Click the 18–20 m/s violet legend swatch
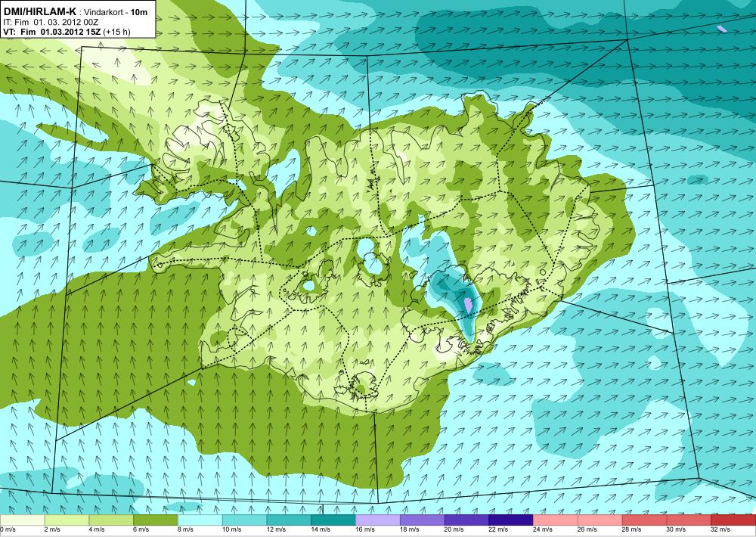Image resolution: width=756 pixels, height=537 pixels. tap(422, 520)
